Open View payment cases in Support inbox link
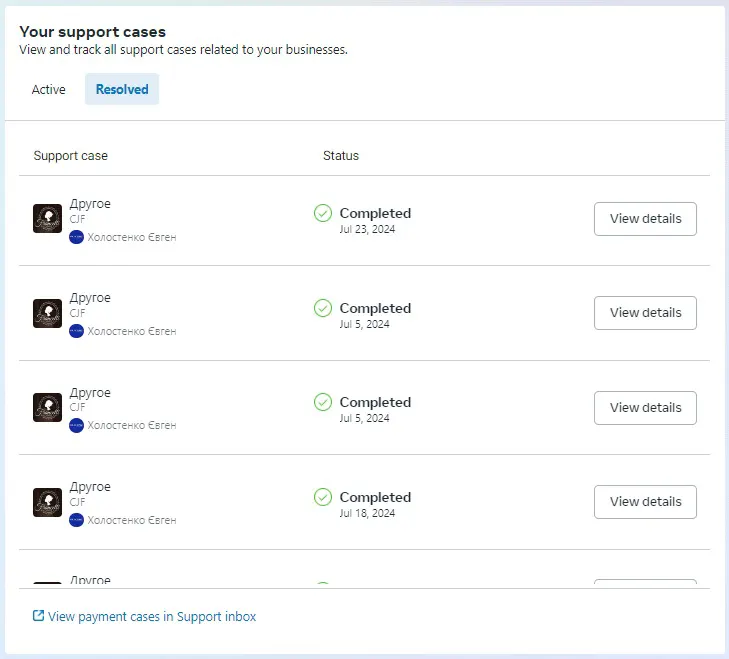Viewport: 729px width, 659px height. tap(152, 617)
